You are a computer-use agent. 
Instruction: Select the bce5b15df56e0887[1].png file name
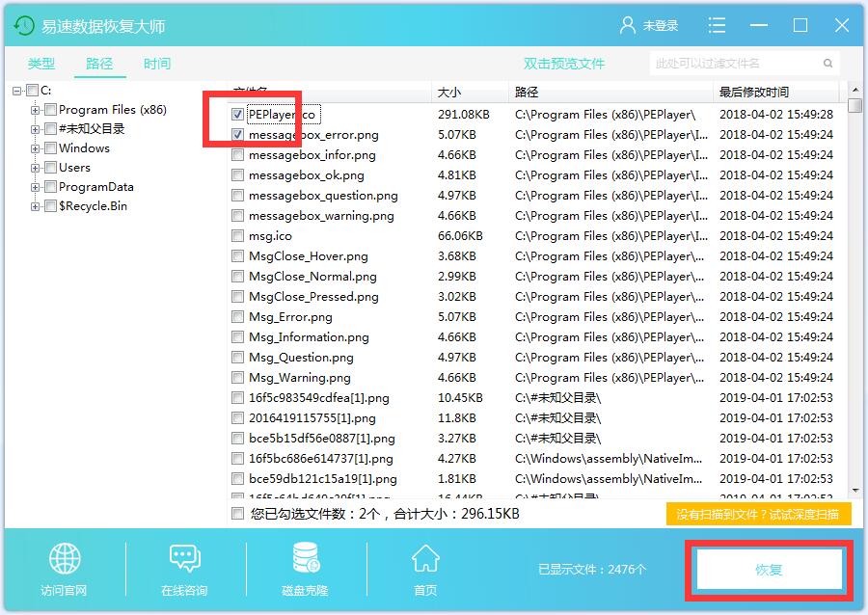click(321, 439)
